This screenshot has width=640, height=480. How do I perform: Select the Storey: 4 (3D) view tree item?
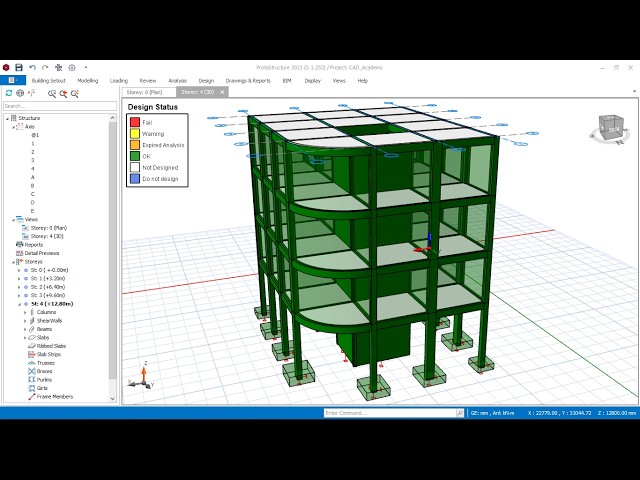pos(43,236)
